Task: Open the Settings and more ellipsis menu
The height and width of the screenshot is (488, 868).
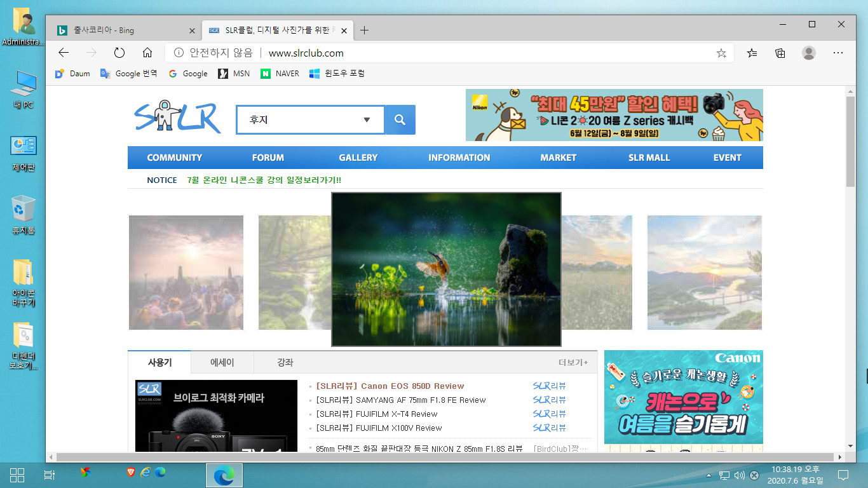Action: click(x=838, y=53)
